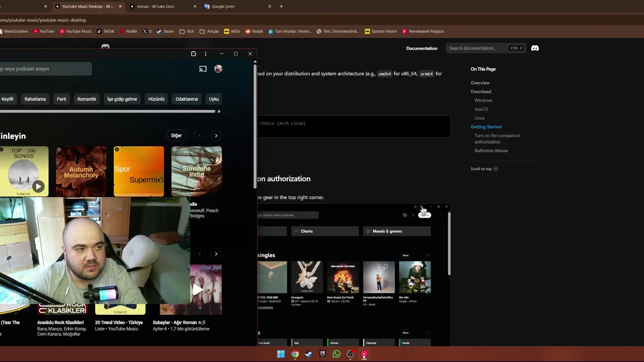Play the Top 100 Songs playlist
The width and height of the screenshot is (644, 362).
click(x=38, y=187)
